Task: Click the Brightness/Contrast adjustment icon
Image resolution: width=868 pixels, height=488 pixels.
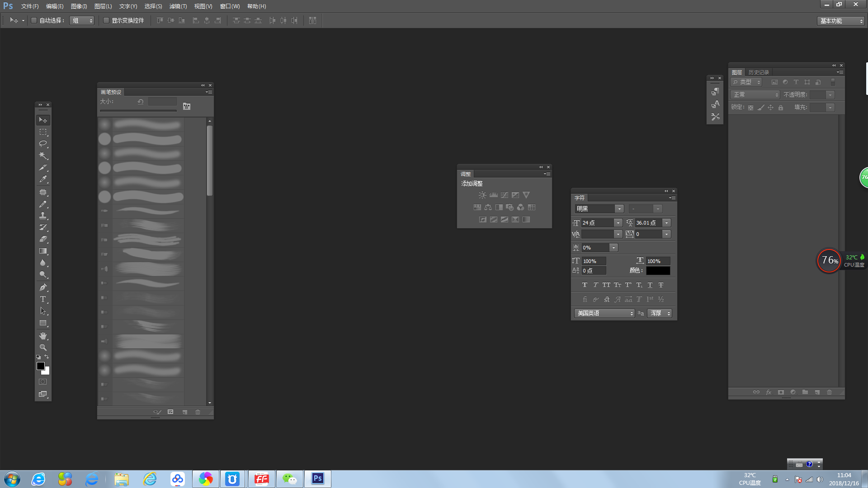Action: (x=482, y=195)
